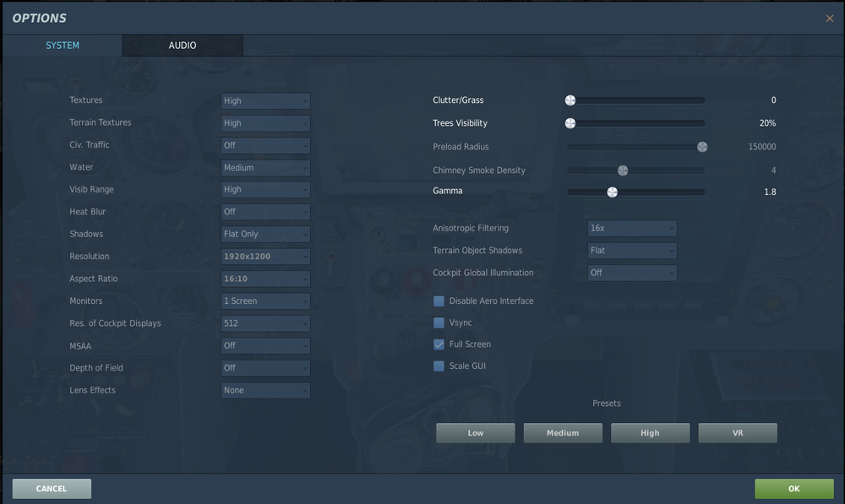Apply the Low graphics preset
This screenshot has height=504, width=845.
pos(475,432)
